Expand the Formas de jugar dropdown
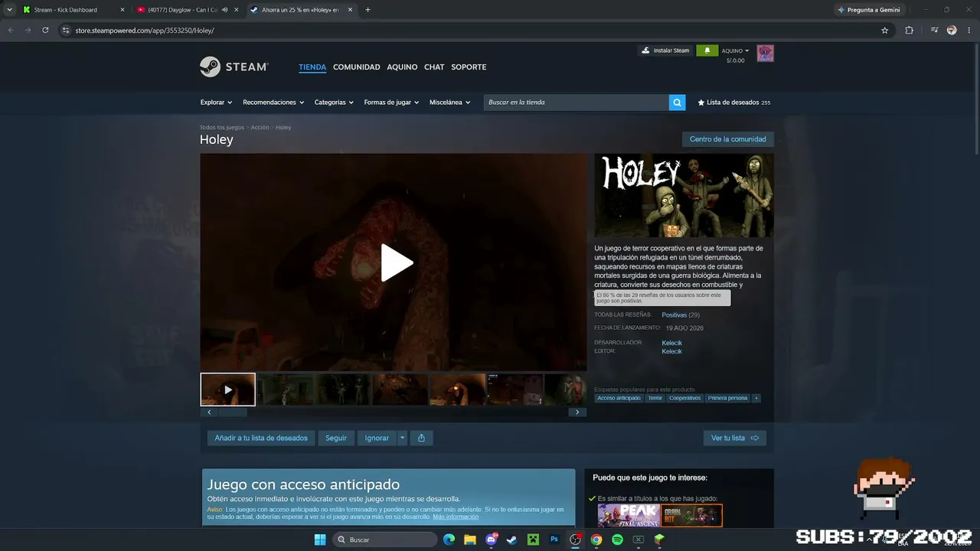Screen dimensions: 980x551 [x=391, y=103]
